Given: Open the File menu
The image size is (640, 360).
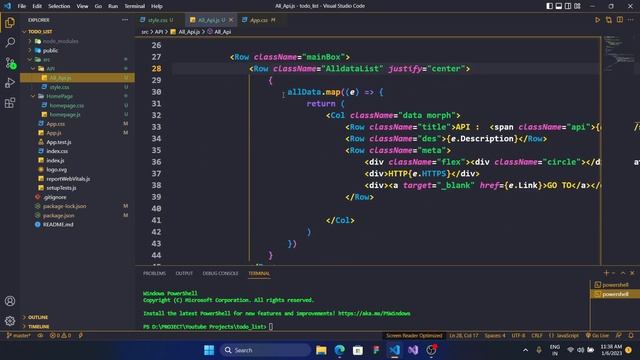Looking at the screenshot, I should (x=22, y=6).
